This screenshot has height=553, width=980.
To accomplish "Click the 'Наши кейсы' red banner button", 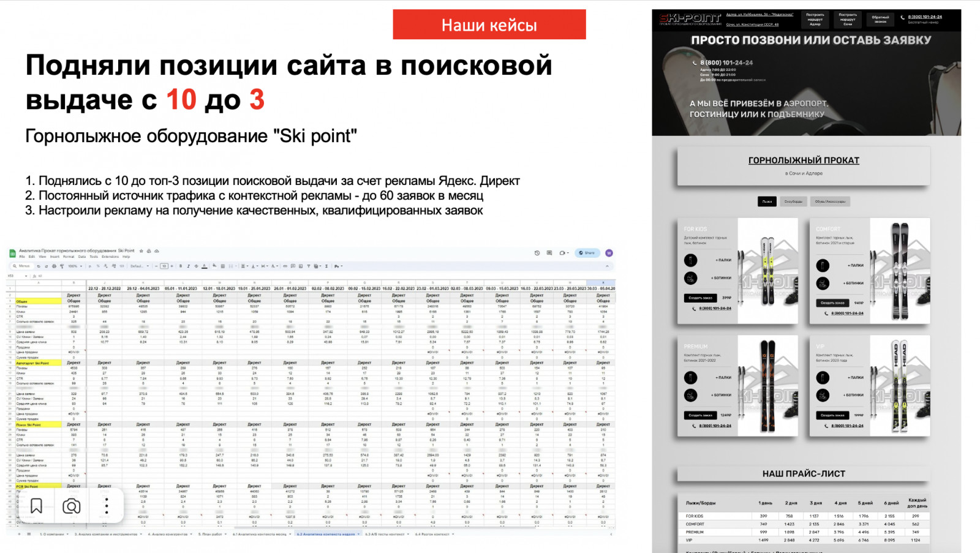I will (x=489, y=24).
